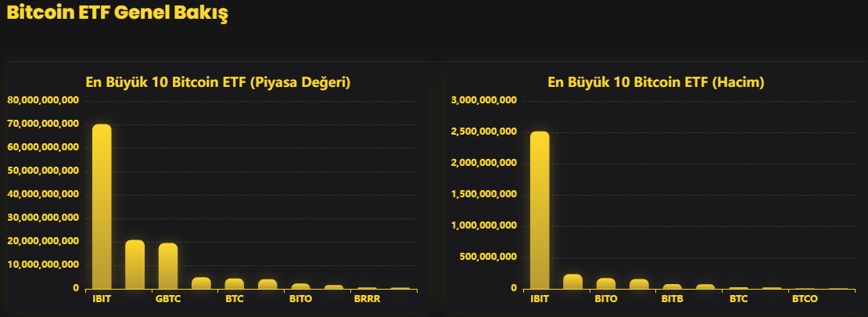
Task: Click the BTCO x-axis label
Action: click(805, 299)
